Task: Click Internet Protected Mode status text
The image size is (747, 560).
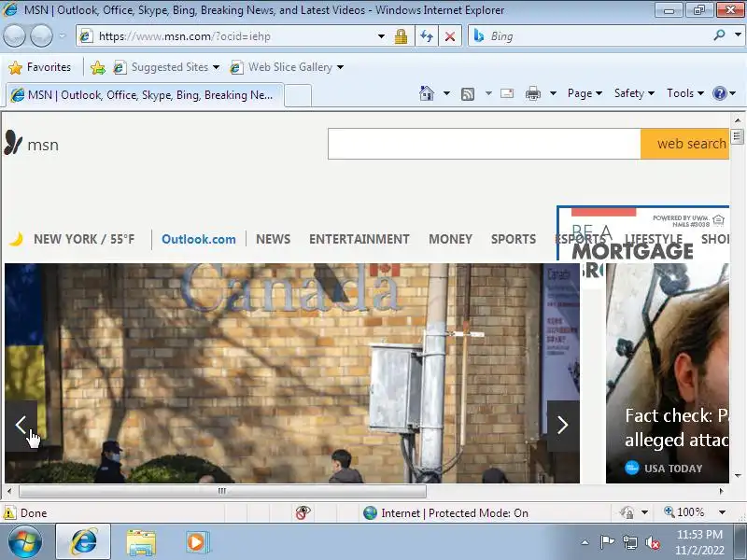Action: [455, 512]
